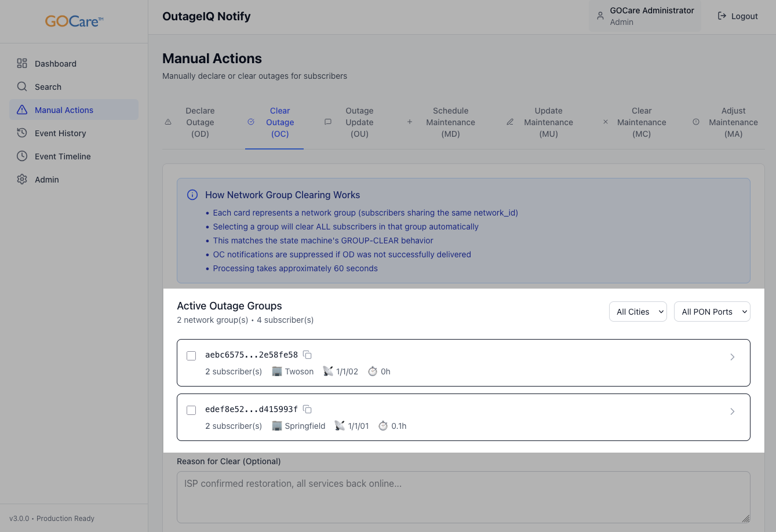Log out using the Logout button

[x=738, y=16]
